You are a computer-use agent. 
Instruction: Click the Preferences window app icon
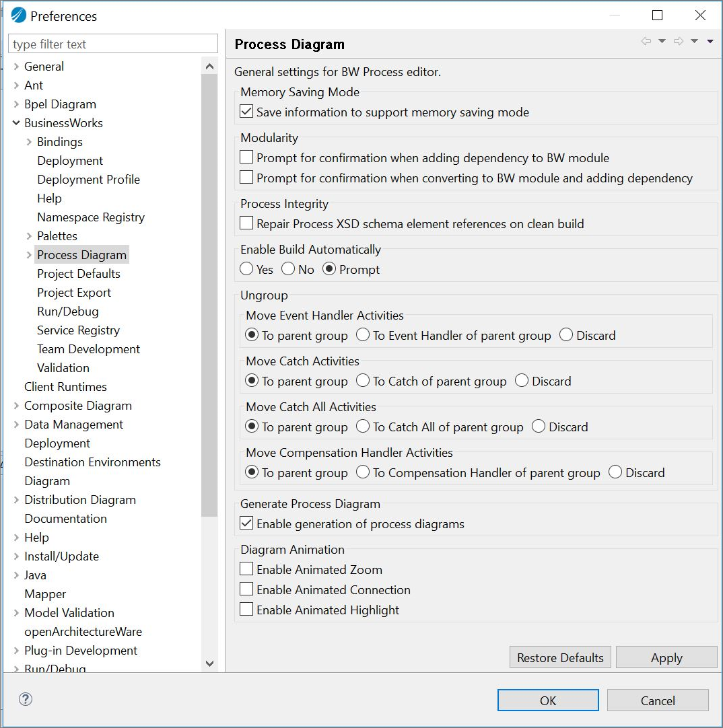(x=18, y=15)
